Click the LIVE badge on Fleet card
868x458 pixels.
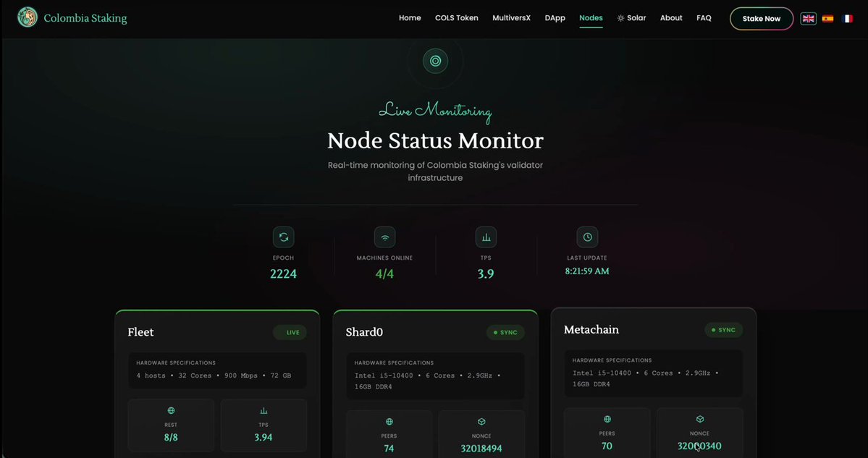(x=290, y=332)
